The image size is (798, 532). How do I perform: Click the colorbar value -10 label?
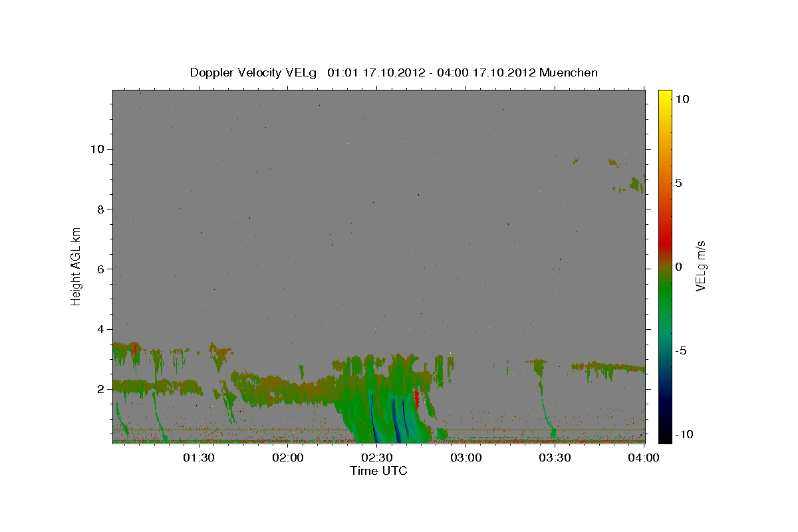coord(684,434)
